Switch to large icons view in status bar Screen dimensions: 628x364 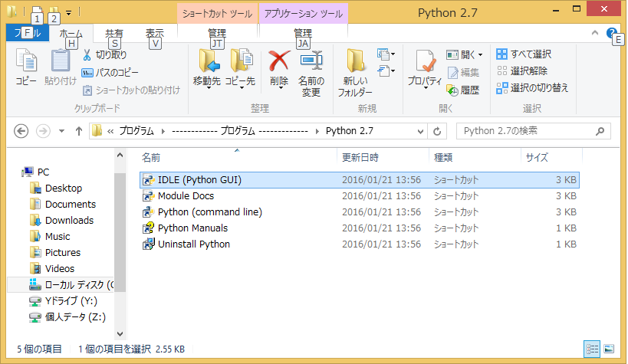609,349
